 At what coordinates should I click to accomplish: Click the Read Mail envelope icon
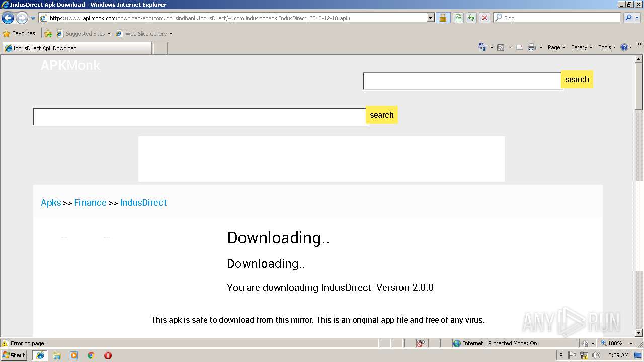[x=520, y=47]
